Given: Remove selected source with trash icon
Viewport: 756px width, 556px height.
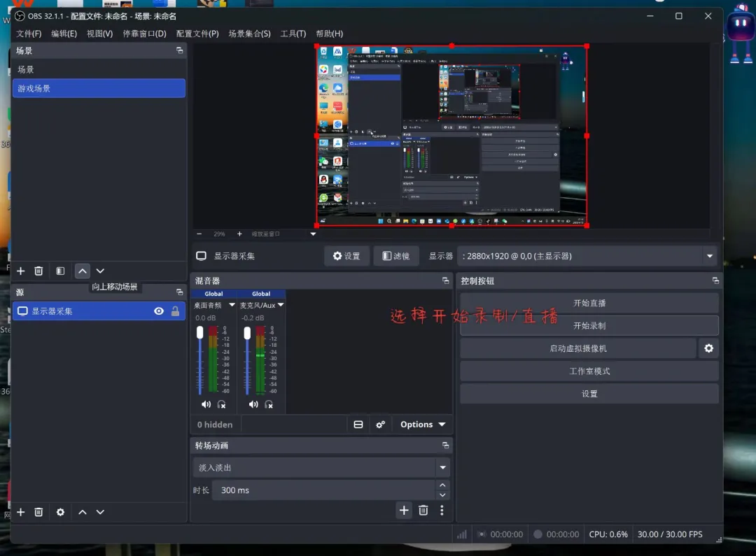Looking at the screenshot, I should 38,512.
